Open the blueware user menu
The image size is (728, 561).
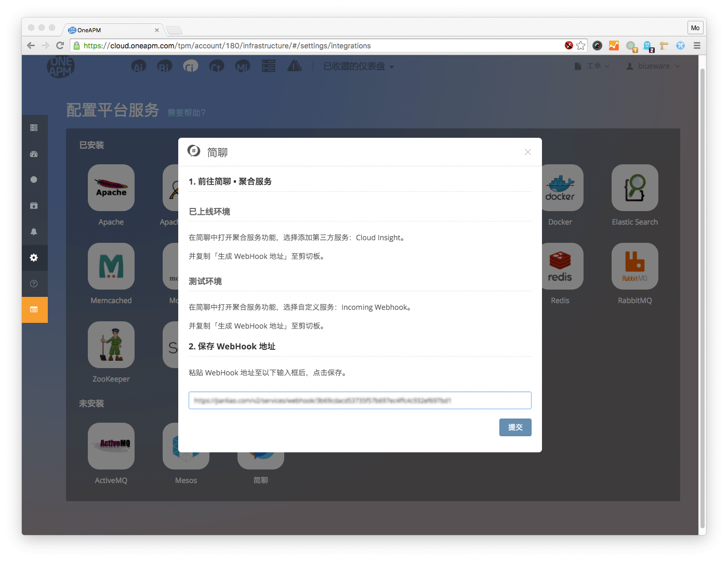653,66
